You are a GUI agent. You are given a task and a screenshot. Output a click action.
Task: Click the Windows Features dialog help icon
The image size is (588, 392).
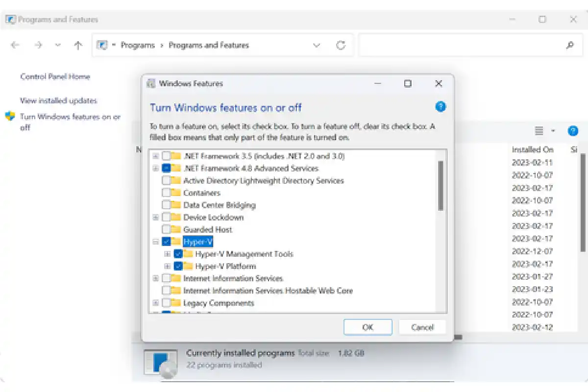click(441, 106)
